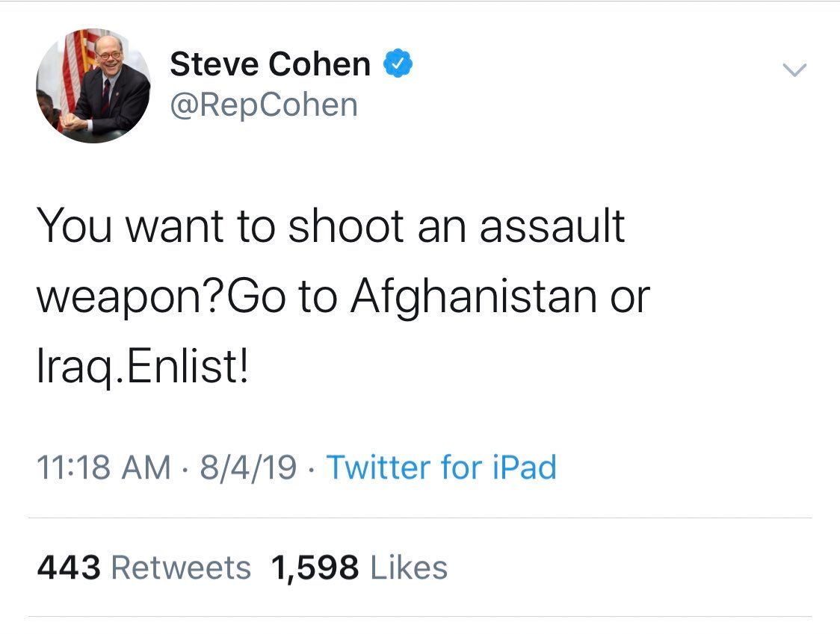Click the Steve Cohen display name
The image size is (840, 634).
[x=270, y=65]
